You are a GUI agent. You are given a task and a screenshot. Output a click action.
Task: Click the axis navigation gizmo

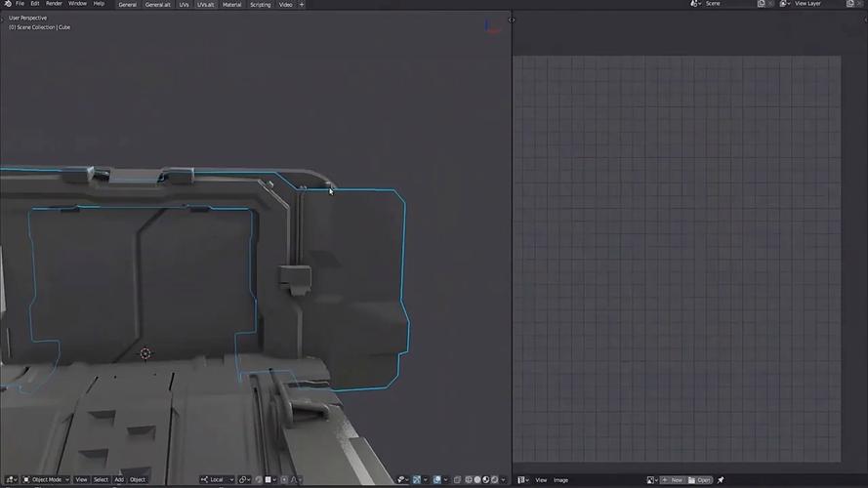[x=491, y=26]
